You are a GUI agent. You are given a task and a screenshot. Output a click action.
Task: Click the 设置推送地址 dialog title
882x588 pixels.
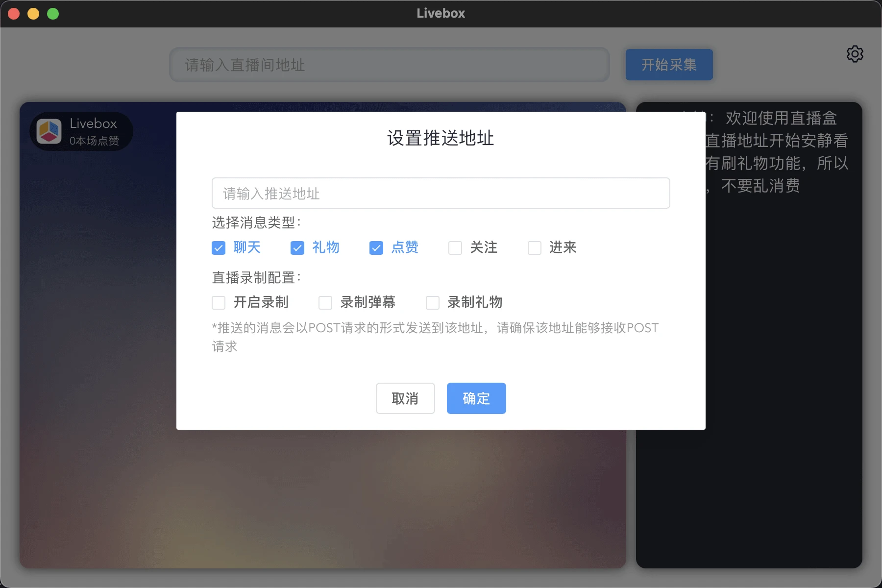[441, 138]
